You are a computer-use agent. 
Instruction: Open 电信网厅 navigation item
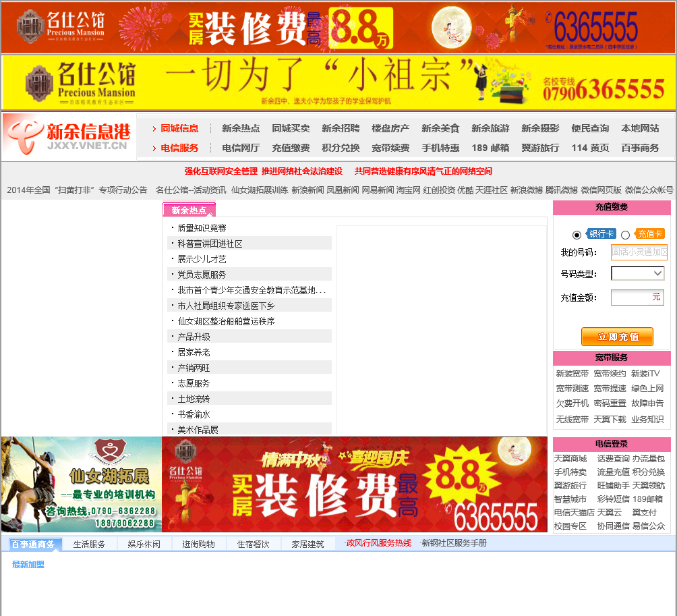pos(241,148)
